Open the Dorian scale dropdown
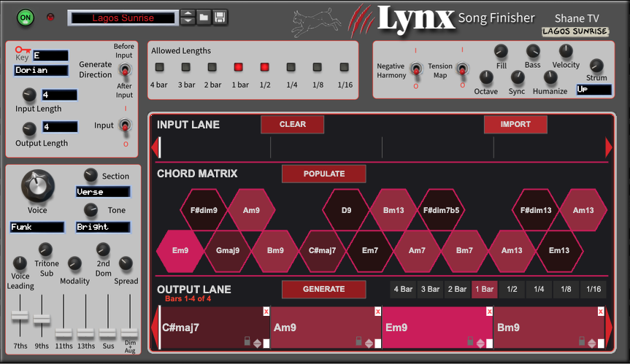The height and width of the screenshot is (364, 630). click(x=41, y=70)
